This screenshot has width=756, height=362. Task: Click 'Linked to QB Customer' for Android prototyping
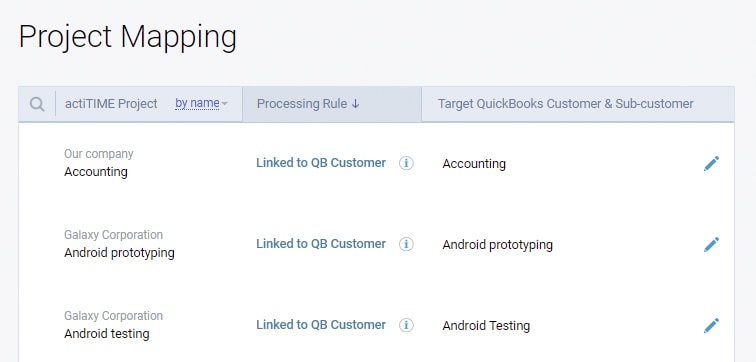click(321, 244)
